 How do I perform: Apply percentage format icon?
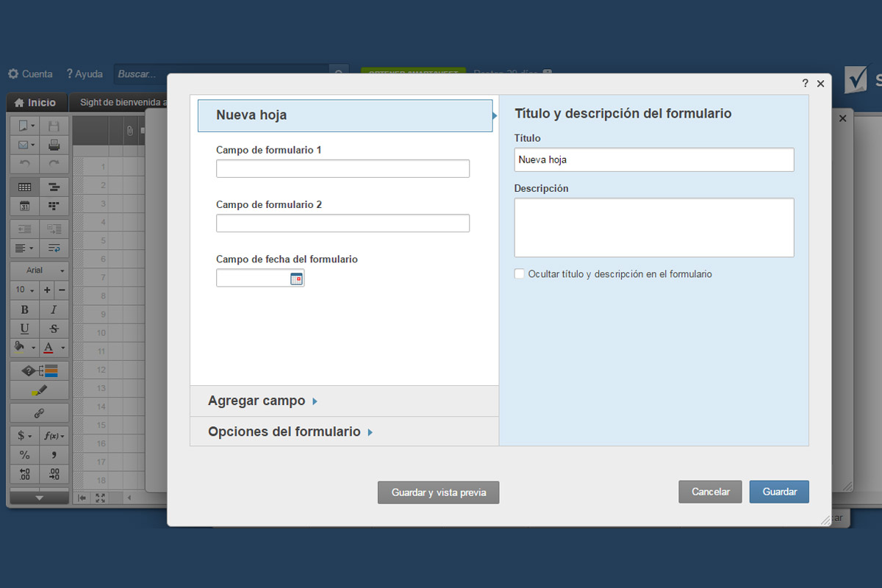tap(24, 455)
